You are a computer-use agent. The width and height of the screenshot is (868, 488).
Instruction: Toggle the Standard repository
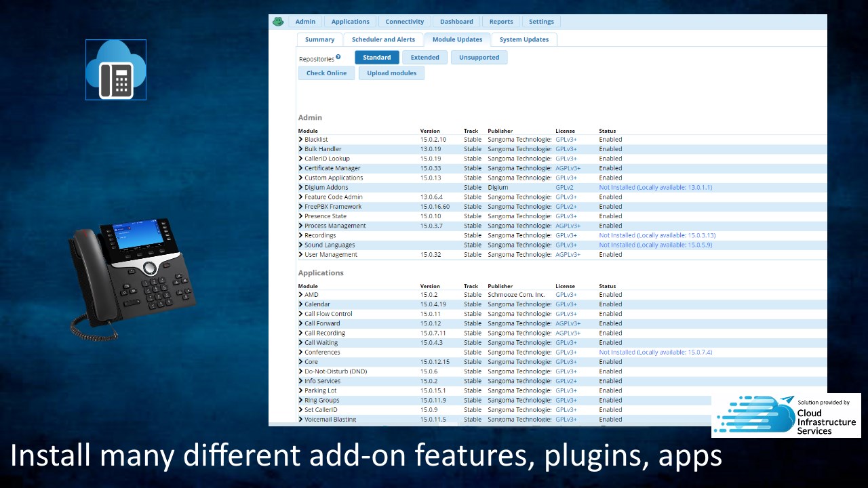(377, 58)
